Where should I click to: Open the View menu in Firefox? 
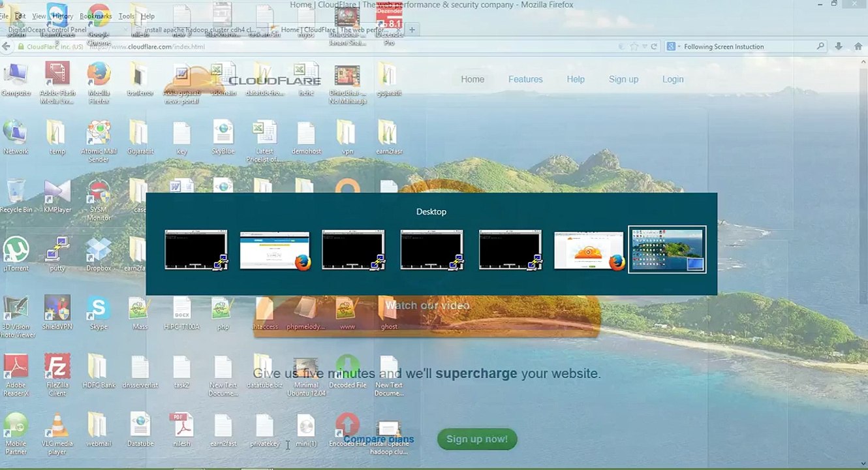coord(39,16)
